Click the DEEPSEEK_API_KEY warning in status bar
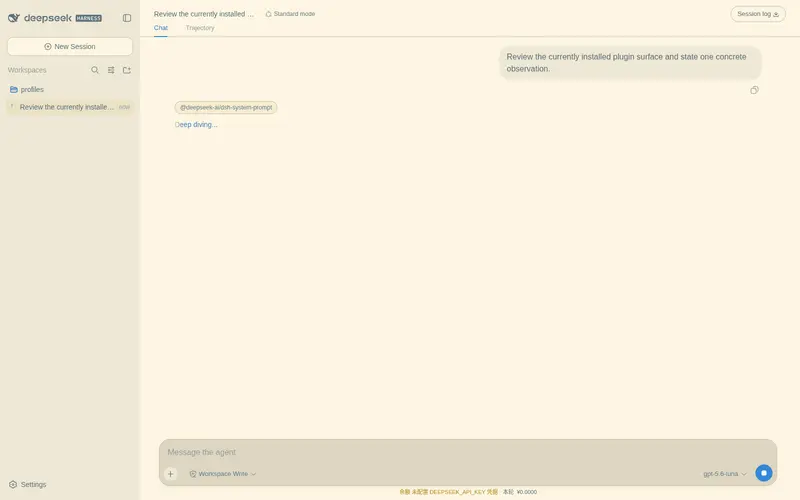The width and height of the screenshot is (800, 500). pos(448,492)
